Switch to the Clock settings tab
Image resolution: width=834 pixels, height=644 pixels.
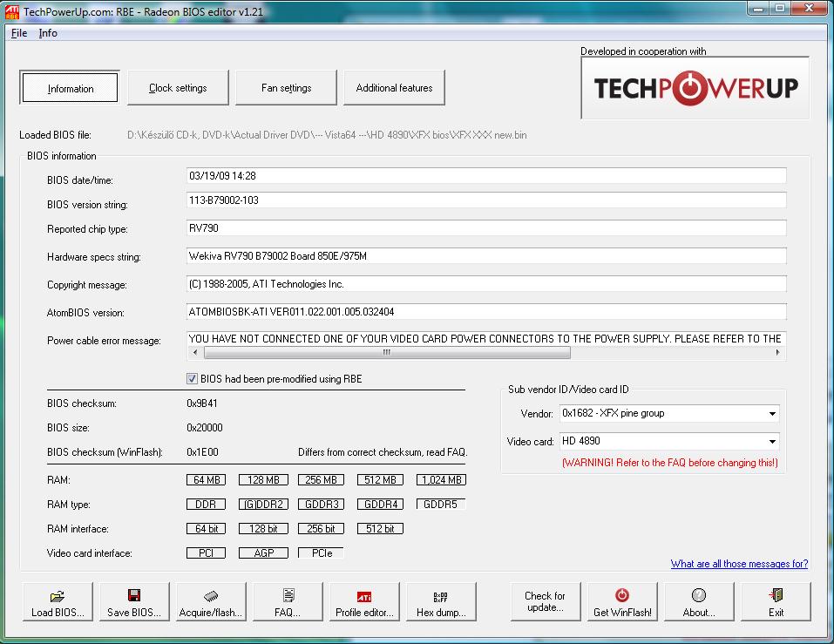(178, 88)
